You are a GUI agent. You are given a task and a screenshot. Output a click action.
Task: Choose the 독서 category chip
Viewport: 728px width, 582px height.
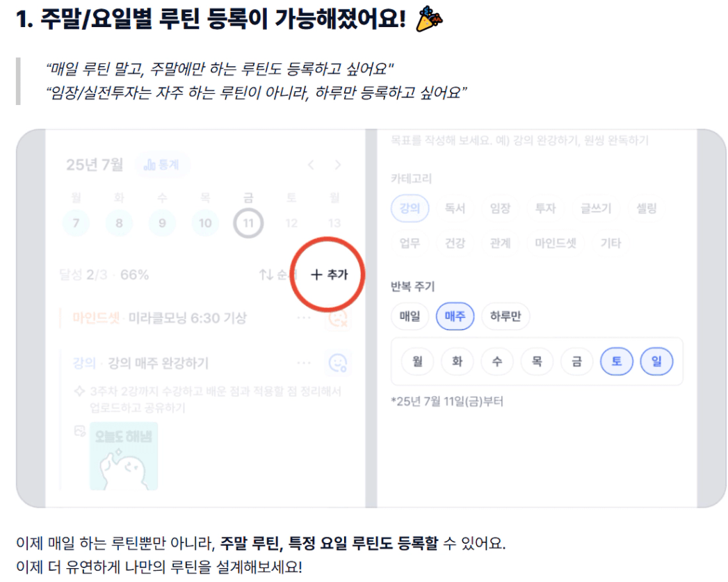pyautogui.click(x=455, y=209)
